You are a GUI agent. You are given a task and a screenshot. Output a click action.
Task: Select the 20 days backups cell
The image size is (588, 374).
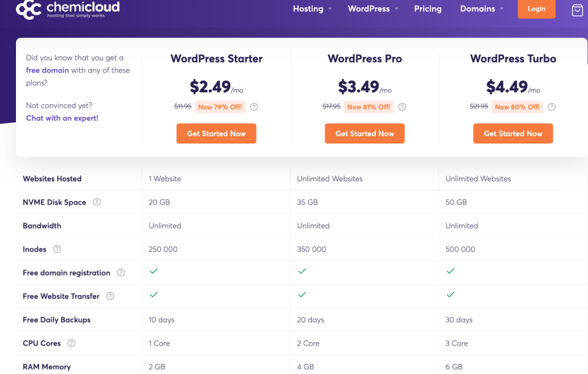(x=311, y=320)
